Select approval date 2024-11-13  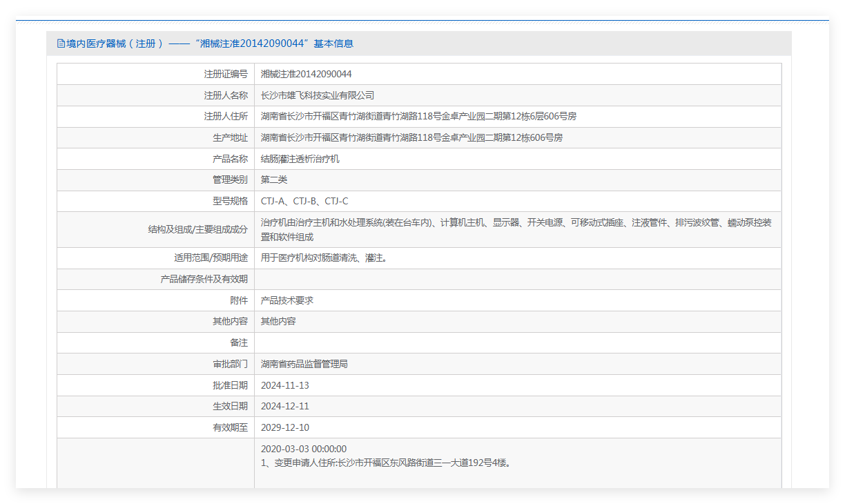coord(285,385)
